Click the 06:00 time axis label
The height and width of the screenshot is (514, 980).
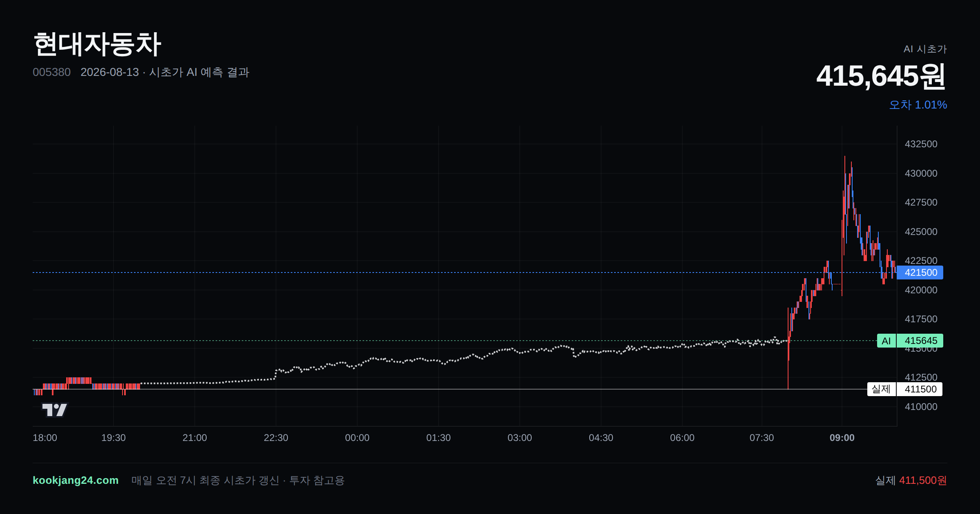682,438
